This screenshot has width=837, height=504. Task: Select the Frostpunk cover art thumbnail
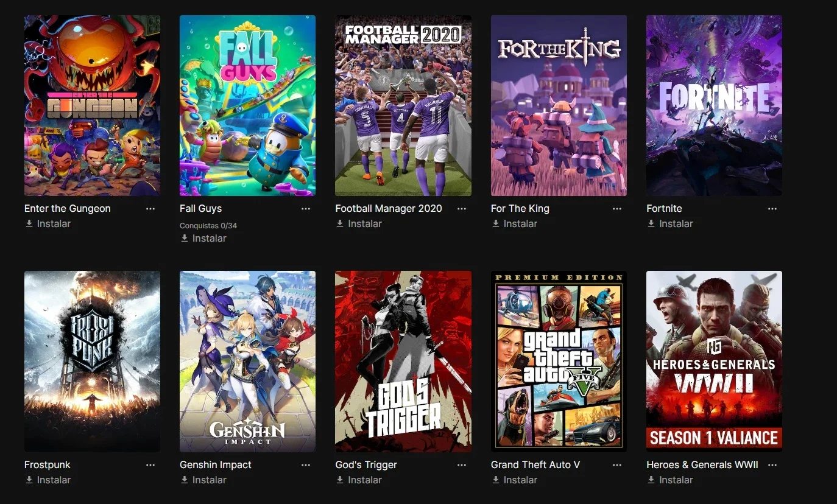point(92,362)
